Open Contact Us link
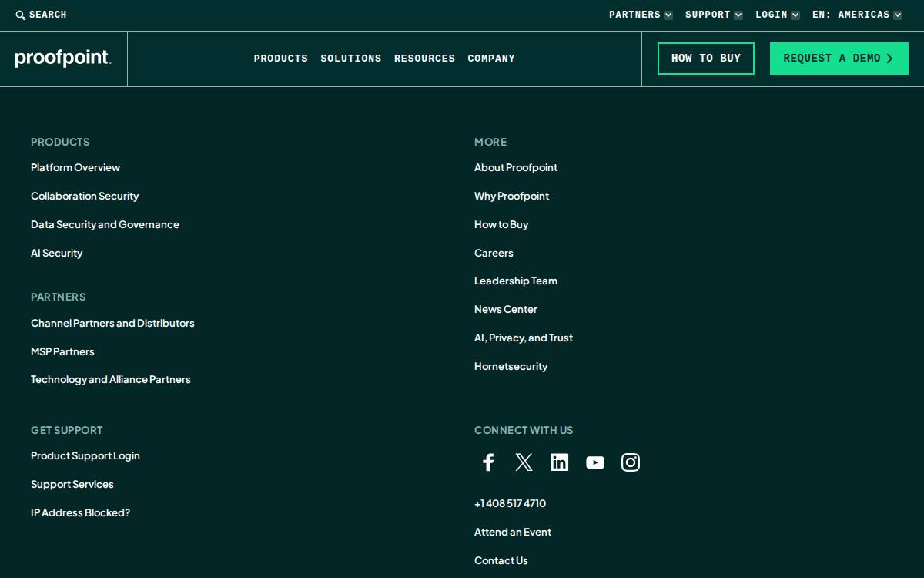The height and width of the screenshot is (578, 924). (x=501, y=560)
